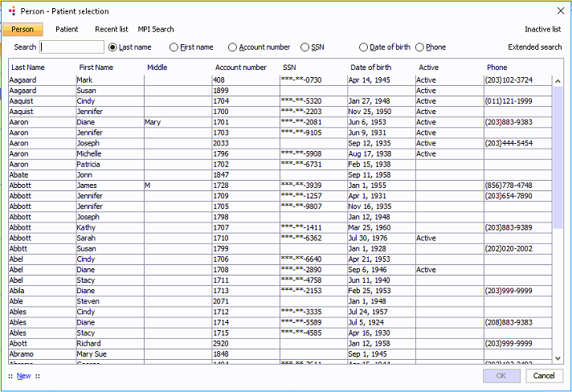
Task: Click scrollbar down arrow of patient list
Action: click(x=558, y=358)
